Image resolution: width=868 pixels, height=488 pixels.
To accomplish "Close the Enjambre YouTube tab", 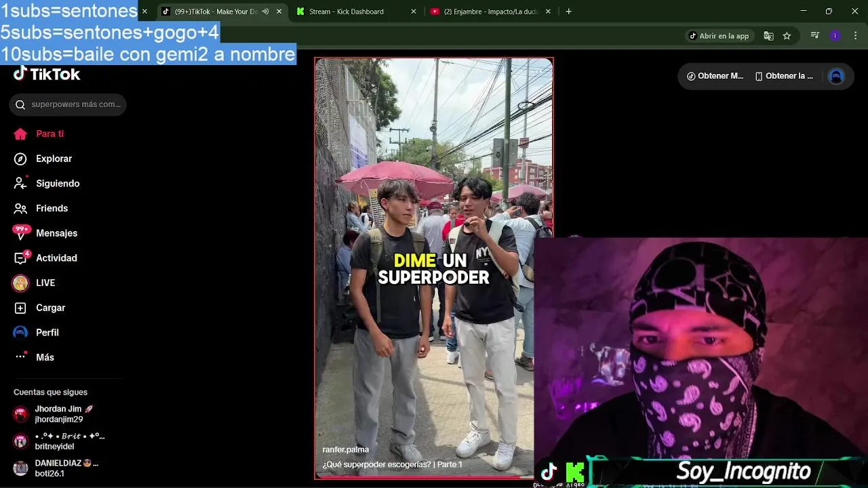I will [548, 12].
